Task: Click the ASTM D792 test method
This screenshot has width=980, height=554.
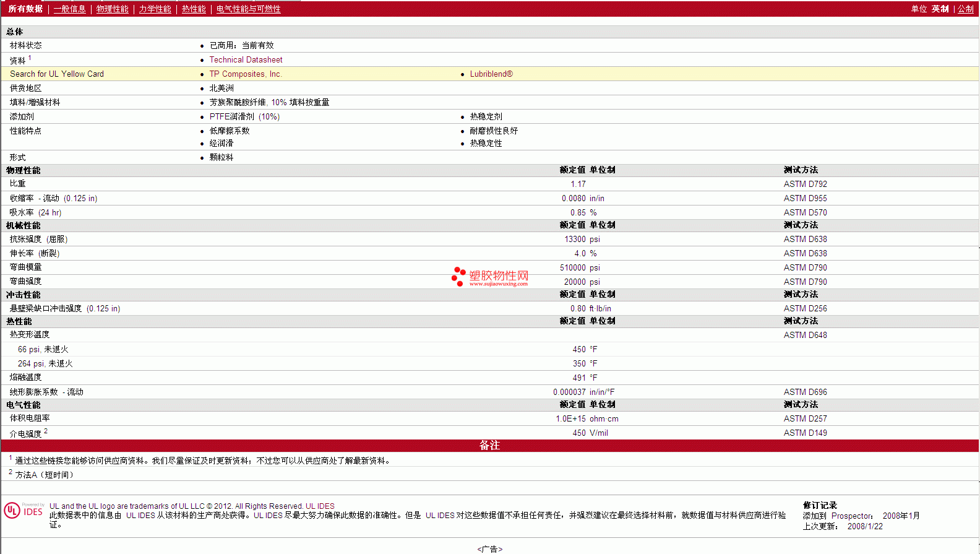Action: 805,184
